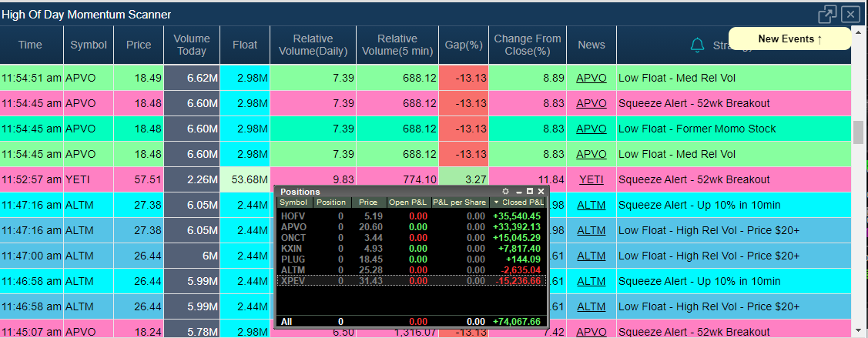Sort by Change From Close(%) column header
The image size is (868, 338).
tap(528, 45)
